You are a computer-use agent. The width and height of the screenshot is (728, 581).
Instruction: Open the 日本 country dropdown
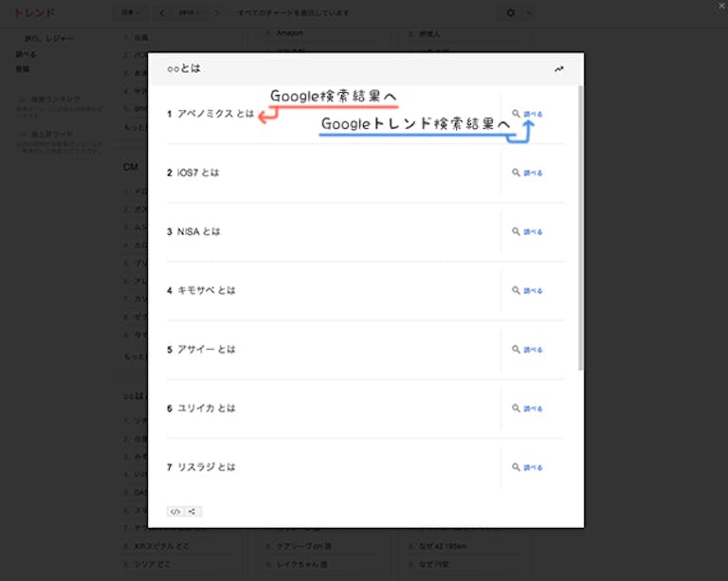pos(131,13)
